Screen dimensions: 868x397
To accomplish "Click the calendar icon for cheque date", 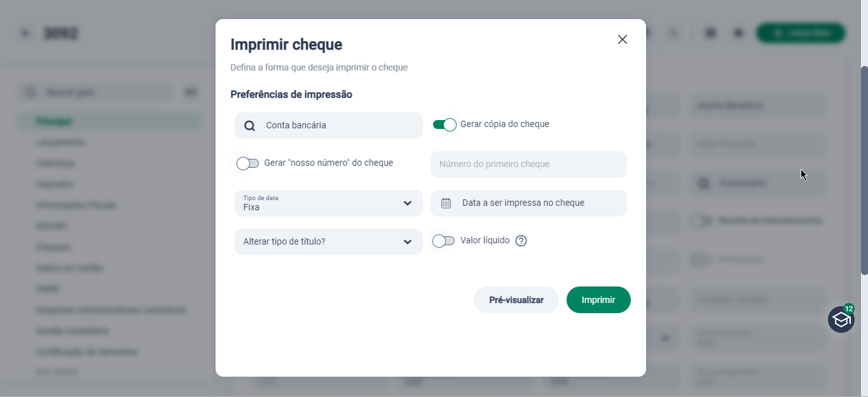I will 446,203.
